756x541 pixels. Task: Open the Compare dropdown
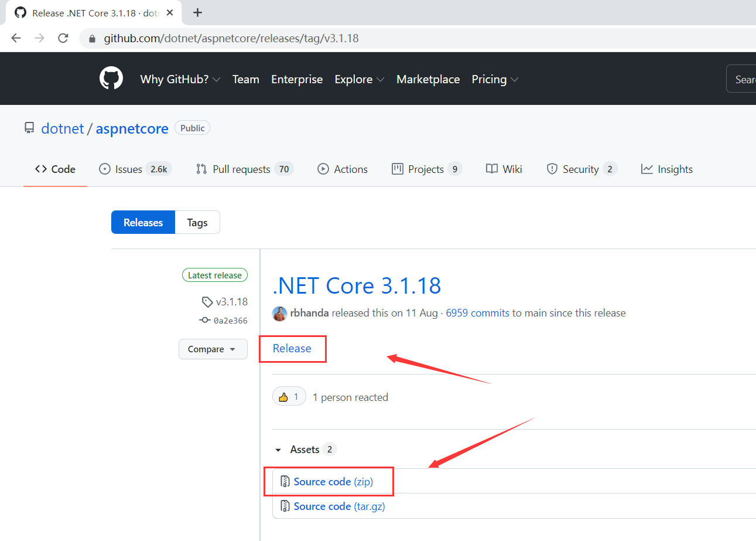[x=213, y=349]
